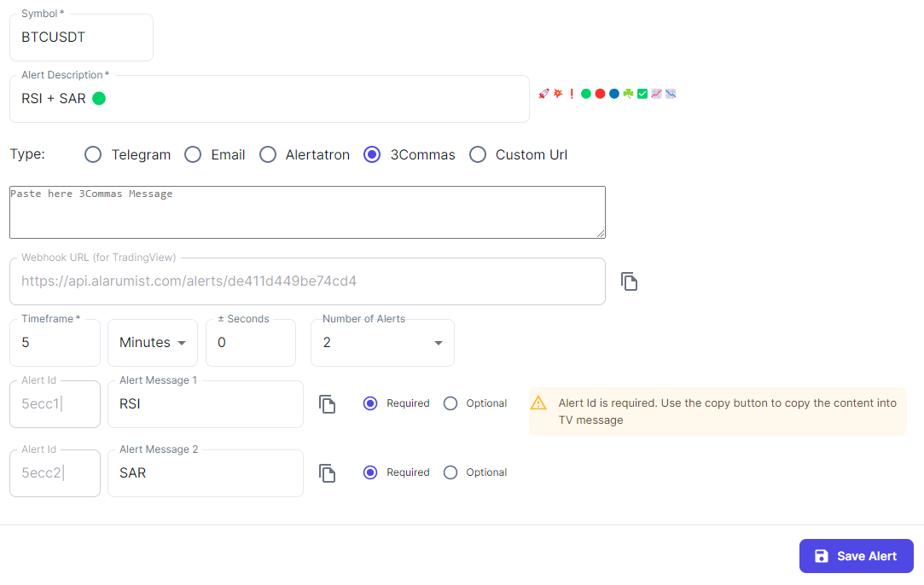Click the Webhook URL field
The image size is (924, 585).
point(307,281)
